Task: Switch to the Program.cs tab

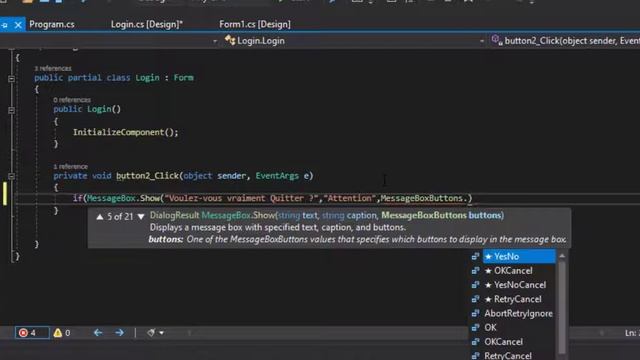Action: [52, 24]
